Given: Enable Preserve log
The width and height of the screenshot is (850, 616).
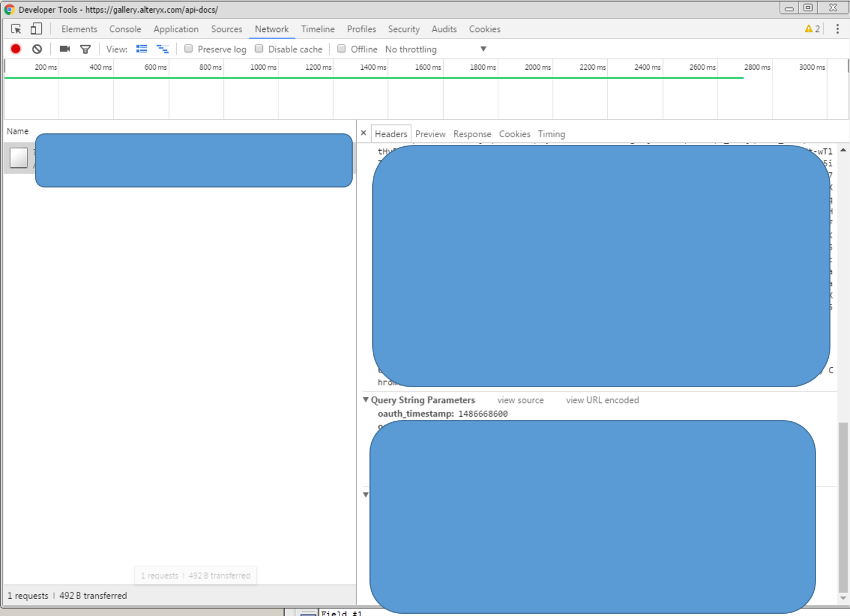Looking at the screenshot, I should coord(189,49).
